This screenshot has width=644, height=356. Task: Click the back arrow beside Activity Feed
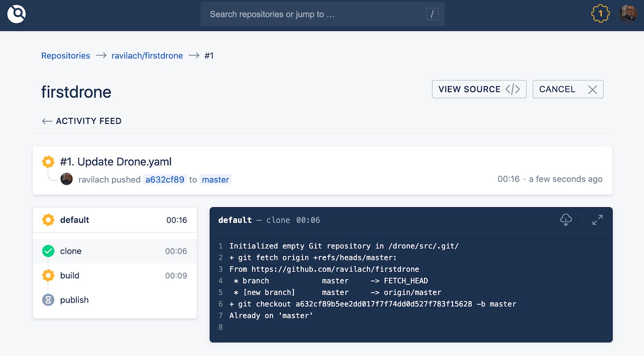click(47, 121)
